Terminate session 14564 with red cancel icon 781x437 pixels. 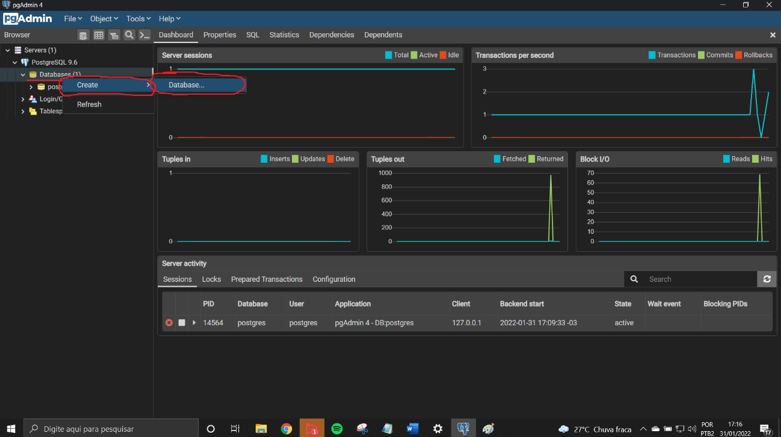coord(169,323)
